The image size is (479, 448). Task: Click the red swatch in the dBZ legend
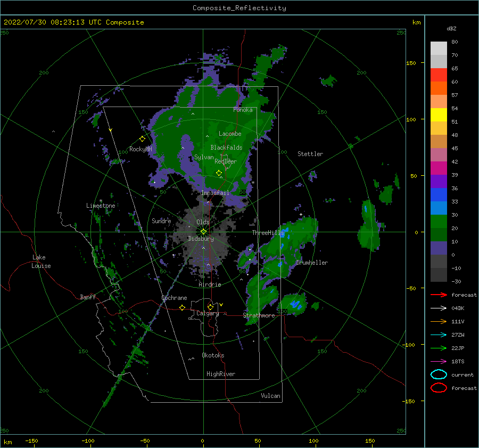pyautogui.click(x=439, y=75)
